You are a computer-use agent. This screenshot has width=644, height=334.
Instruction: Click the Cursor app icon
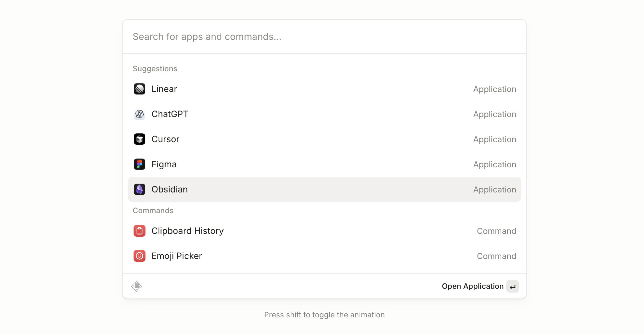(140, 139)
